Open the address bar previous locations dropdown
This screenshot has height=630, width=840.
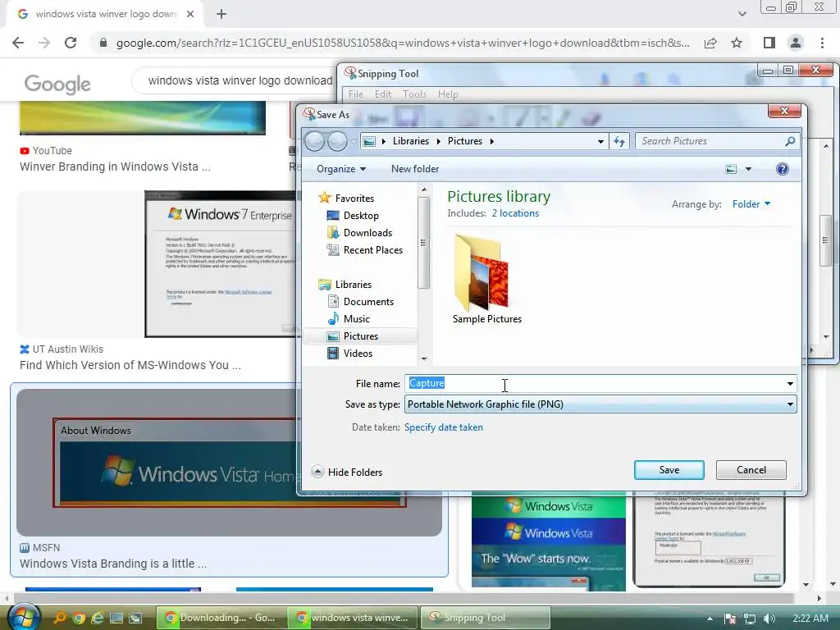point(600,141)
